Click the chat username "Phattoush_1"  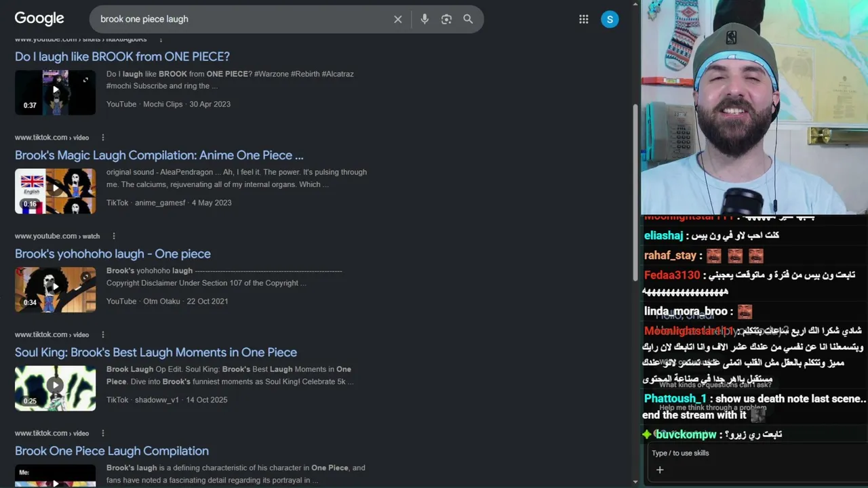(675, 399)
